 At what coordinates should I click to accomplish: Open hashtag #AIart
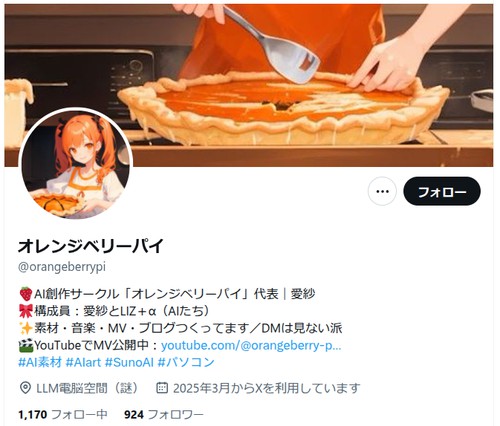[x=83, y=362]
